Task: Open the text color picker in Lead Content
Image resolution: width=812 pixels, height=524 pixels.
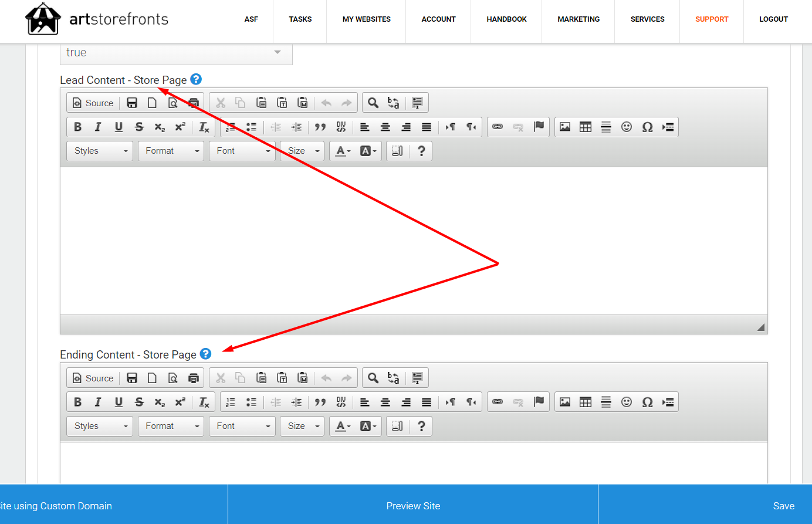Action: point(339,151)
